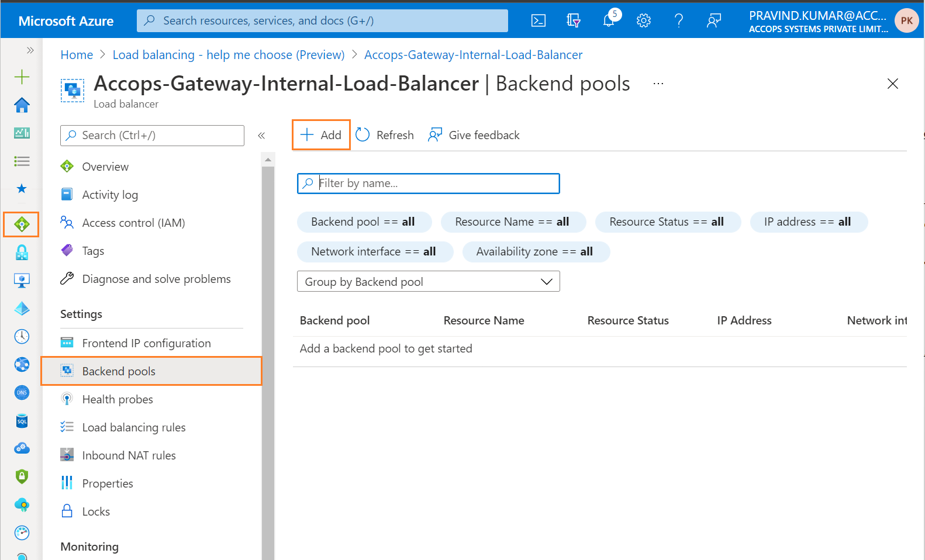Click the Microsoft Azure brand link
The image size is (925, 560).
point(66,21)
